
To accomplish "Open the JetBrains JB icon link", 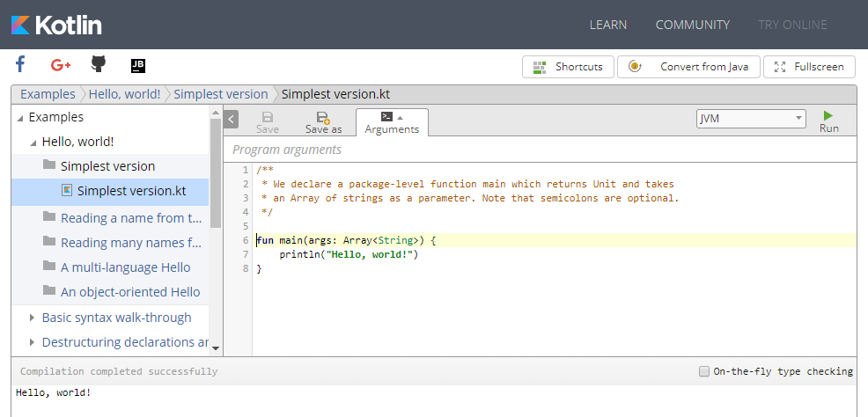I will [138, 66].
